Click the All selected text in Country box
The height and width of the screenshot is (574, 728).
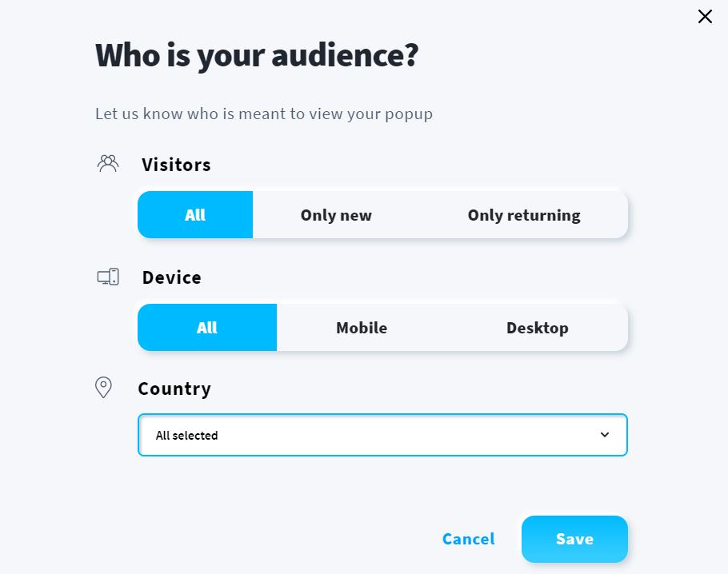pos(186,435)
